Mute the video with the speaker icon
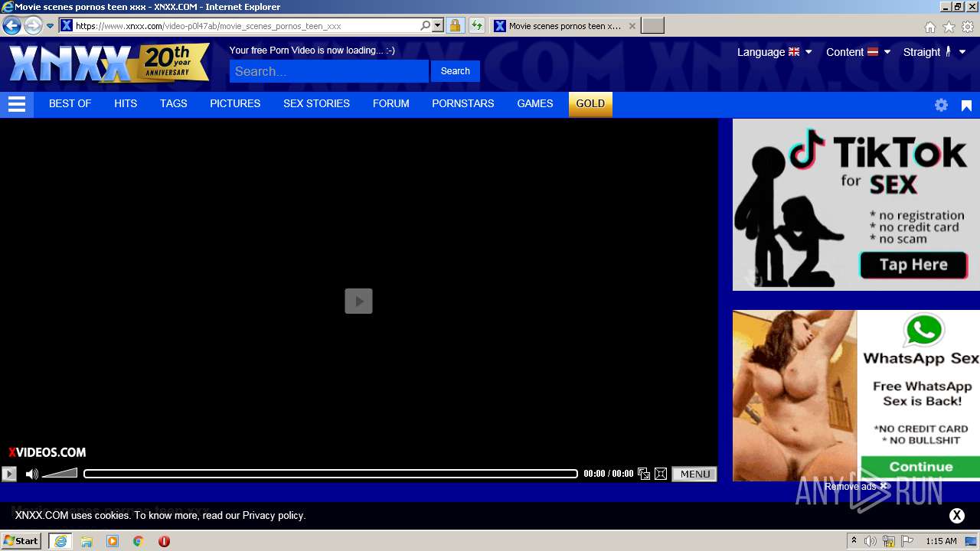The image size is (980, 551). click(x=31, y=474)
